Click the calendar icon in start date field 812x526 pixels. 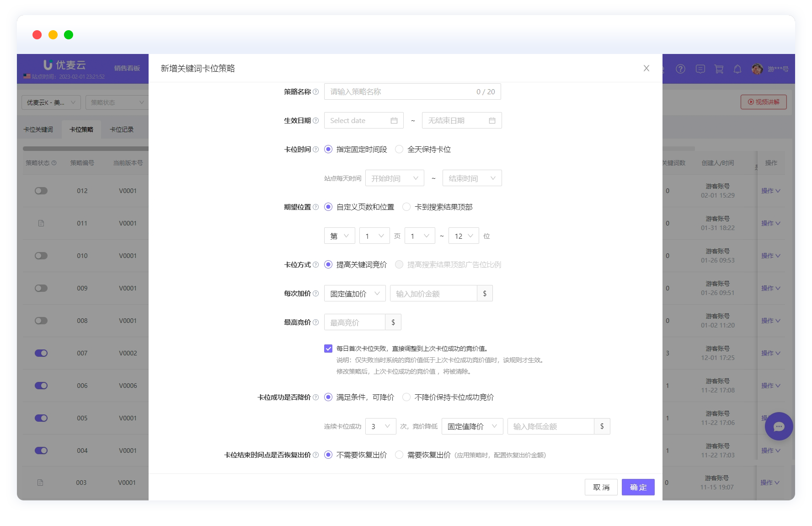click(x=394, y=121)
